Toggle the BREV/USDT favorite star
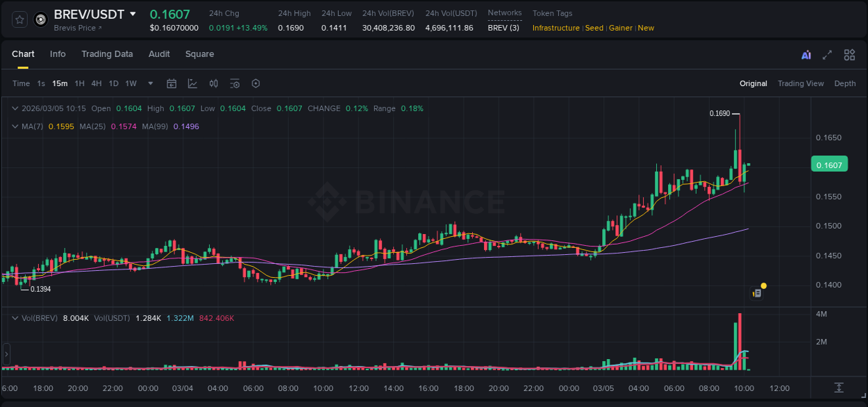868x407 pixels. (x=19, y=19)
